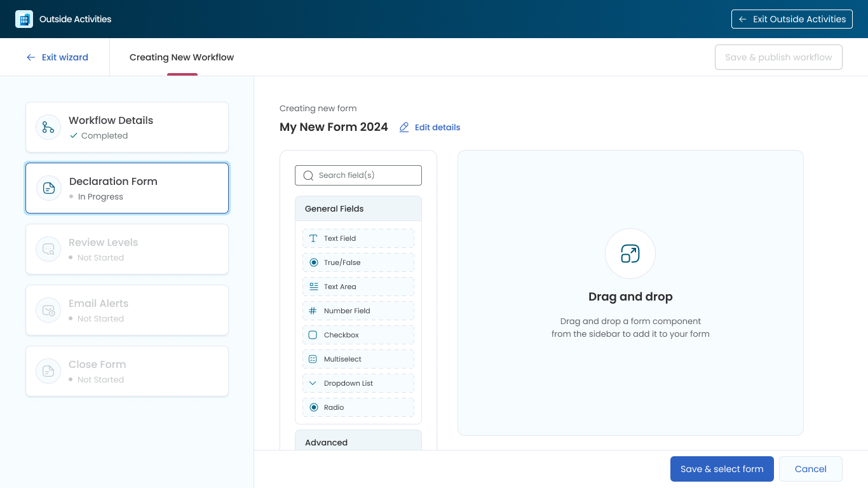The width and height of the screenshot is (868, 488).
Task: Select the True/False field component
Action: point(358,262)
